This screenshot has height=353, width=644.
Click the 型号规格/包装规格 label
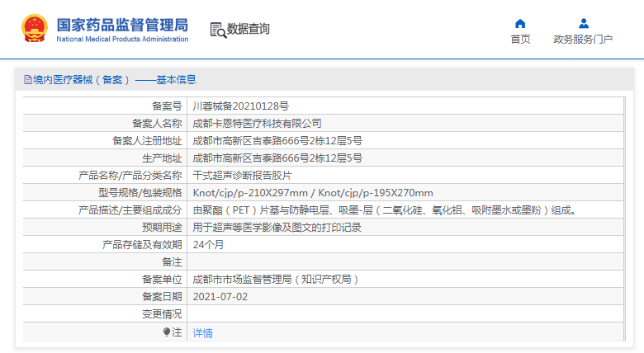click(x=140, y=193)
